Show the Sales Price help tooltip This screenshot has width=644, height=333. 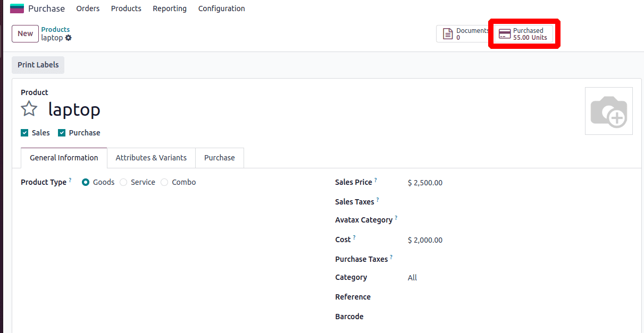point(375,180)
